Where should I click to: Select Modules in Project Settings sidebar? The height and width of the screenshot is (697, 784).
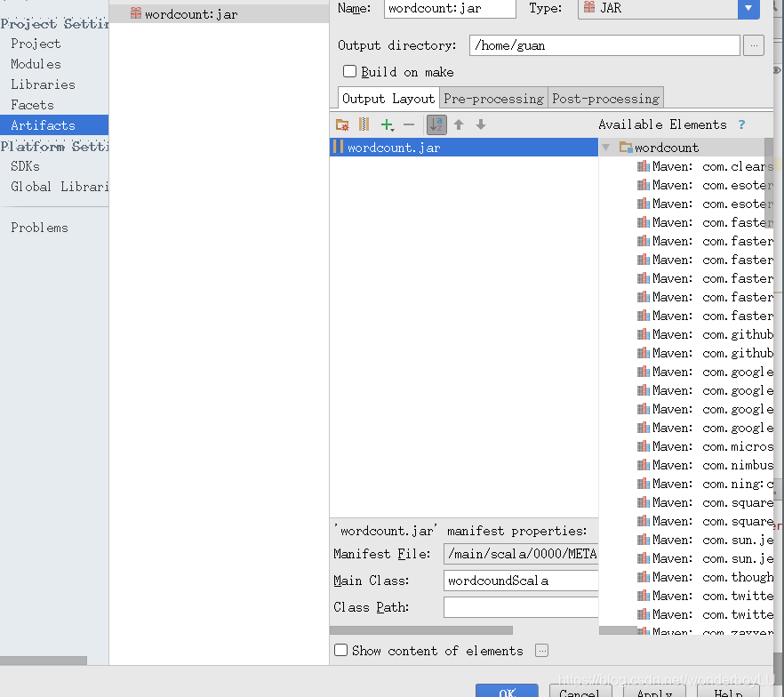pos(35,63)
